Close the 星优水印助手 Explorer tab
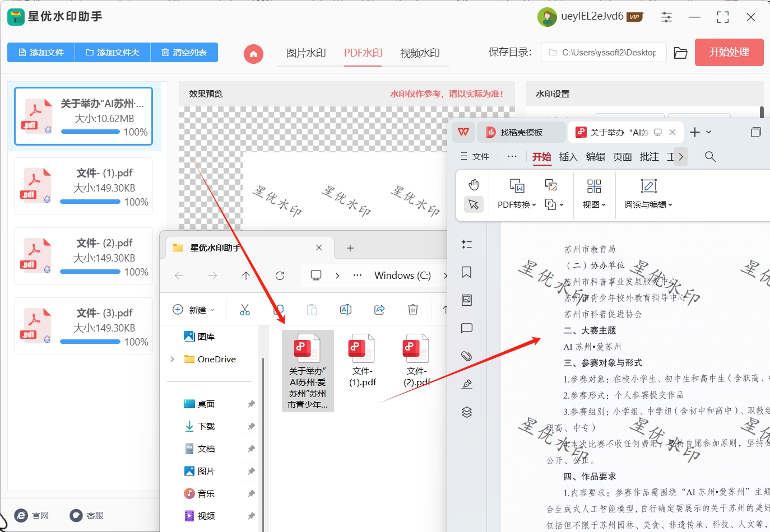Viewport: 770px width, 532px height. click(319, 248)
